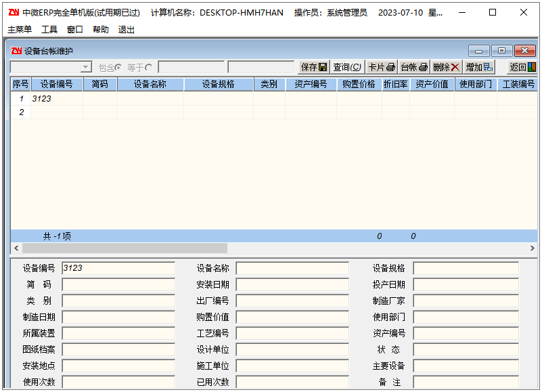The width and height of the screenshot is (542, 392).
Task: Click the 工装编号 column header
Action: click(x=518, y=84)
